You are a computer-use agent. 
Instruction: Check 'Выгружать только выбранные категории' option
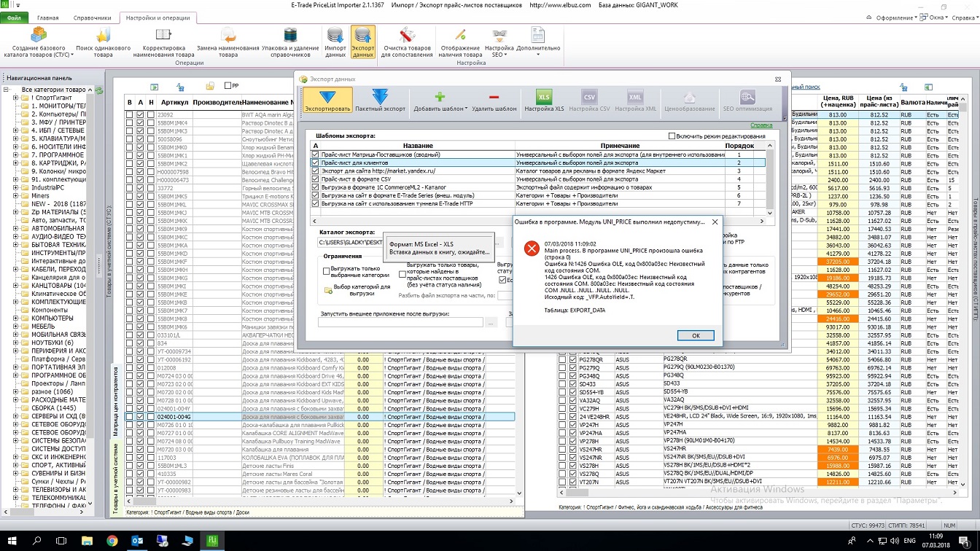coord(327,271)
